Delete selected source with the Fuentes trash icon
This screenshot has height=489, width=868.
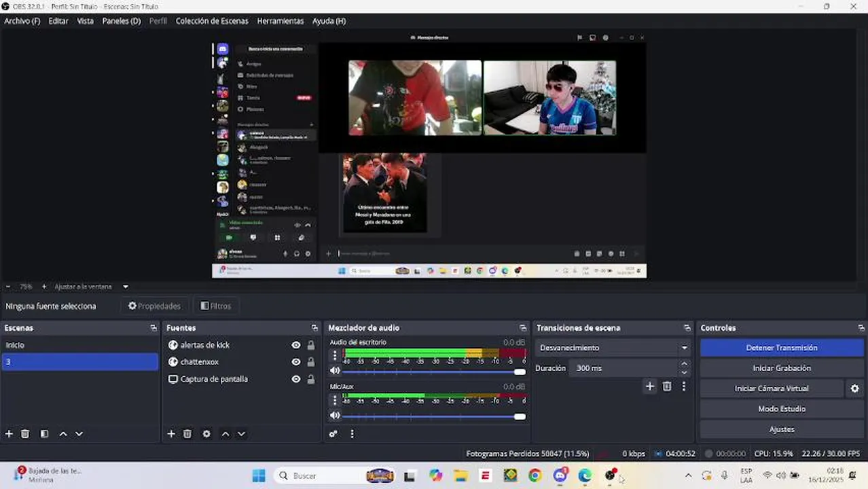click(x=187, y=434)
